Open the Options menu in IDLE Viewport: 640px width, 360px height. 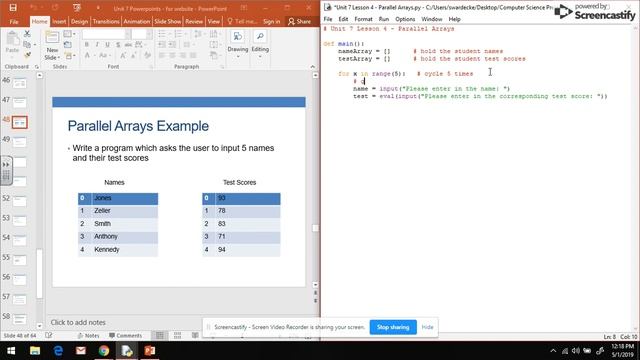pyautogui.click(x=405, y=19)
